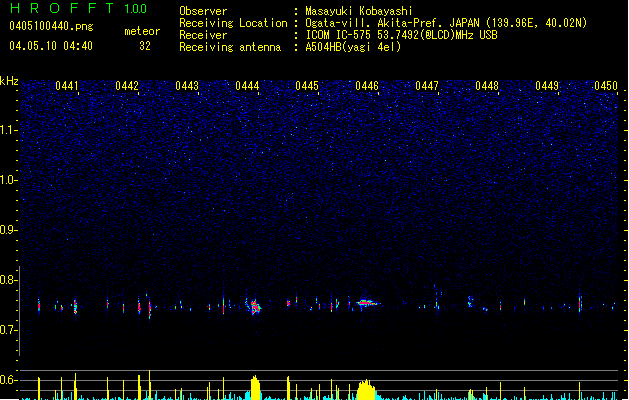Click the 0447 time marker
The image size is (629, 400).
[x=427, y=86]
